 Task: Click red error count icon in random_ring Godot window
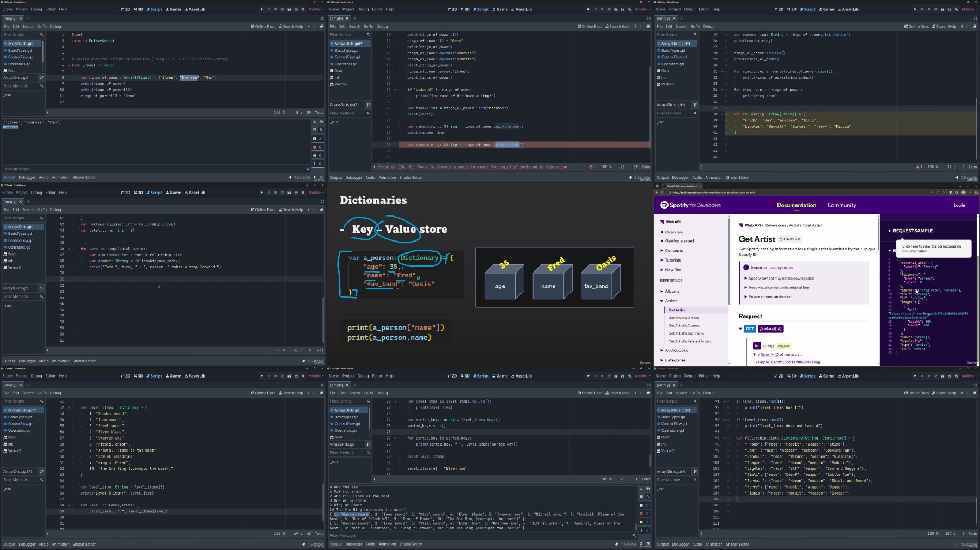591,167
